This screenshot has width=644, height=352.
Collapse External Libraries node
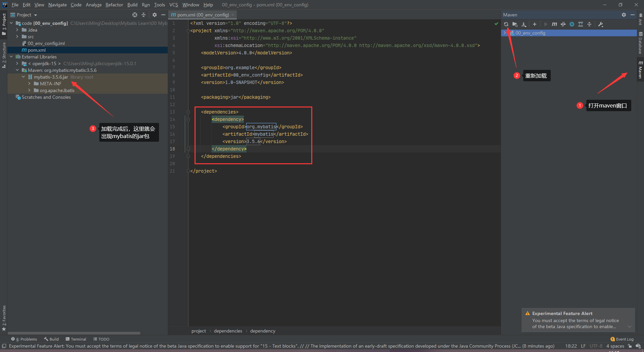coord(11,57)
